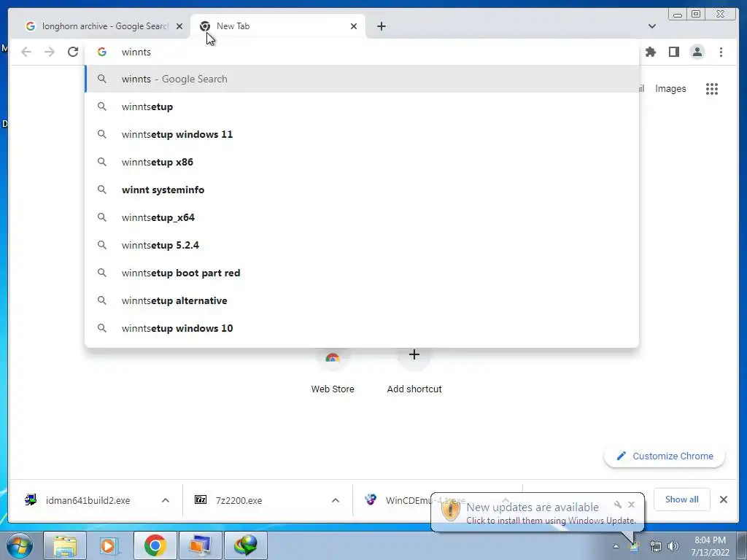The image size is (747, 560).
Task: Close the longhorn archive tab
Action: 179,26
